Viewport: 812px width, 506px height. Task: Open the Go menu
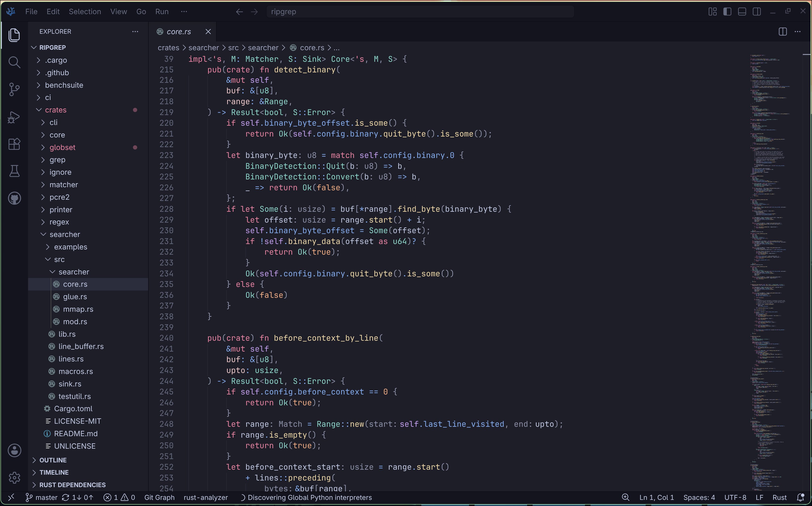point(141,12)
